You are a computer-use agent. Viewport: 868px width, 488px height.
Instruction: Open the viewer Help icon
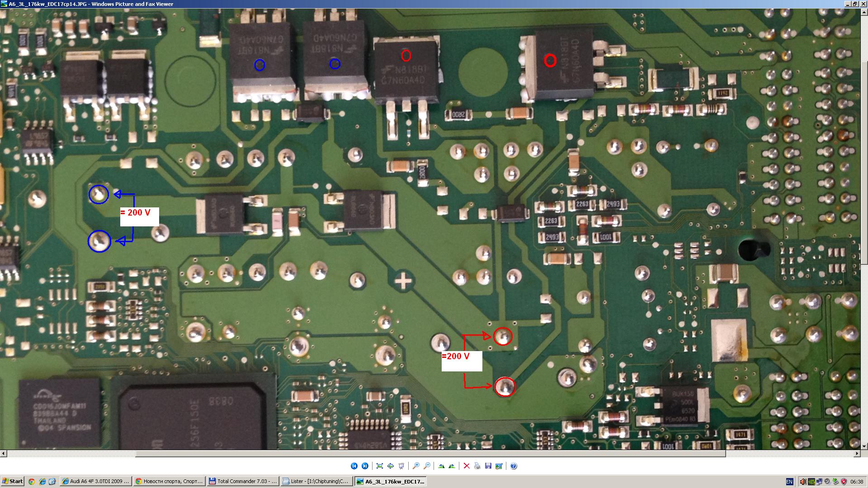coord(514,466)
